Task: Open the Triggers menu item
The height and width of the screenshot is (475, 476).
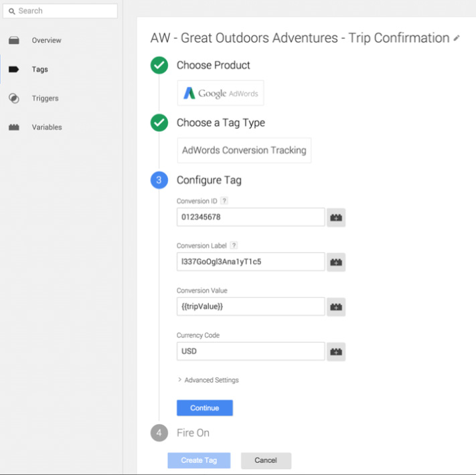Action: (46, 98)
